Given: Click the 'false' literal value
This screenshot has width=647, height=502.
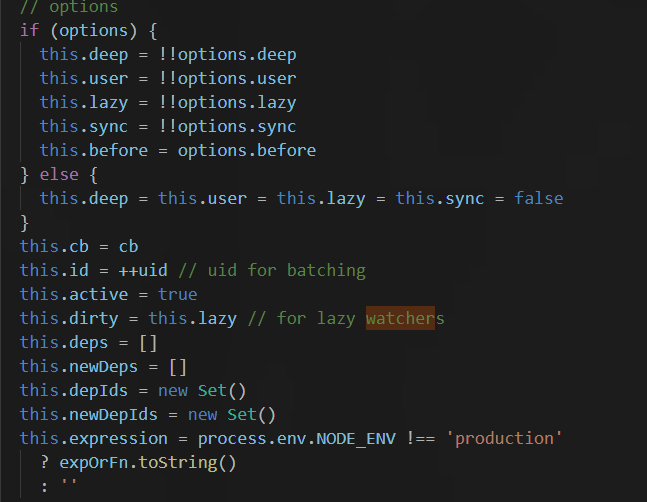Looking at the screenshot, I should point(538,198).
